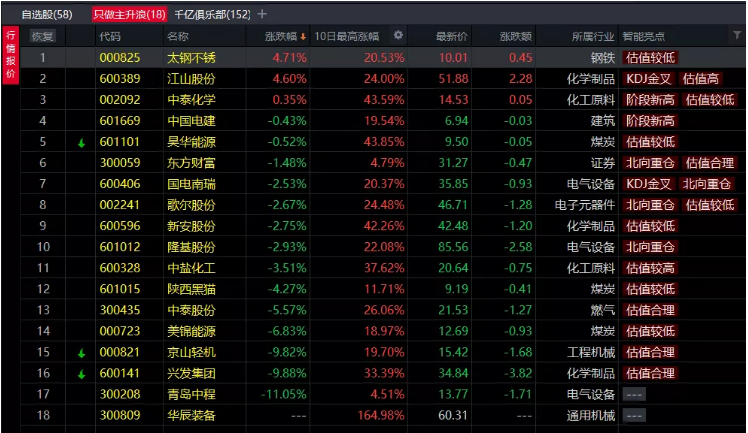
Task: Click the 涨跌幅 sort arrow indicator
Action: pos(303,36)
